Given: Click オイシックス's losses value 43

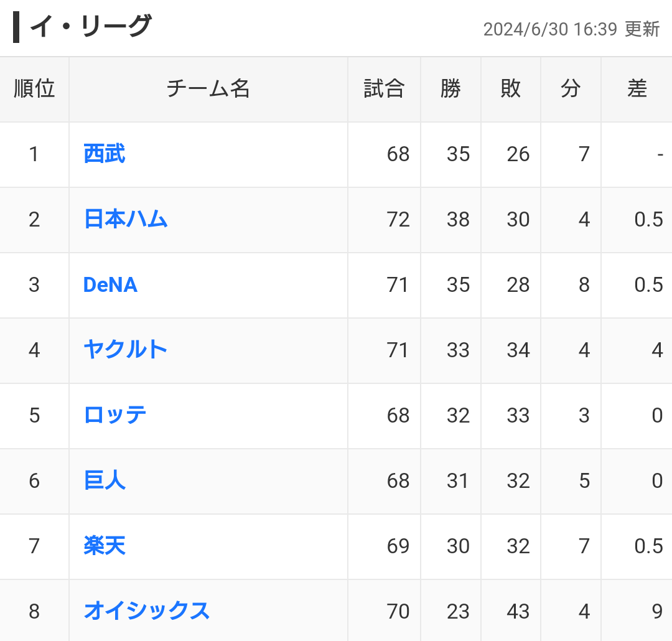Looking at the screenshot, I should click(x=518, y=611).
